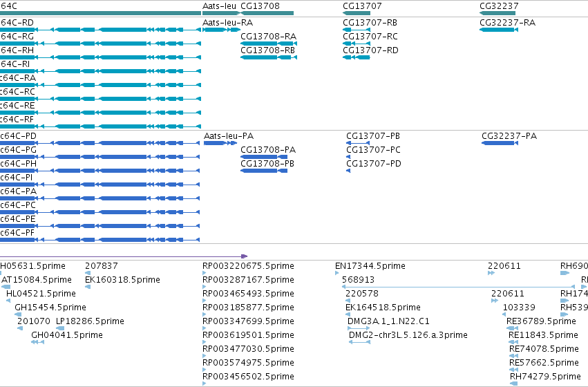Screen dimensions: 588x387
Task: Click the Aats-leu-PA protein label
Action: 229,135
